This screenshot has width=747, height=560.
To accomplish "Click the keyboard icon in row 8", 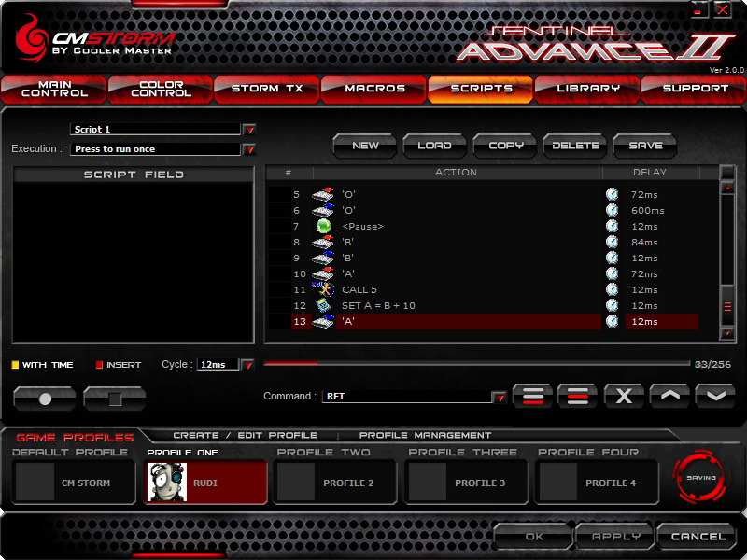I will [323, 242].
